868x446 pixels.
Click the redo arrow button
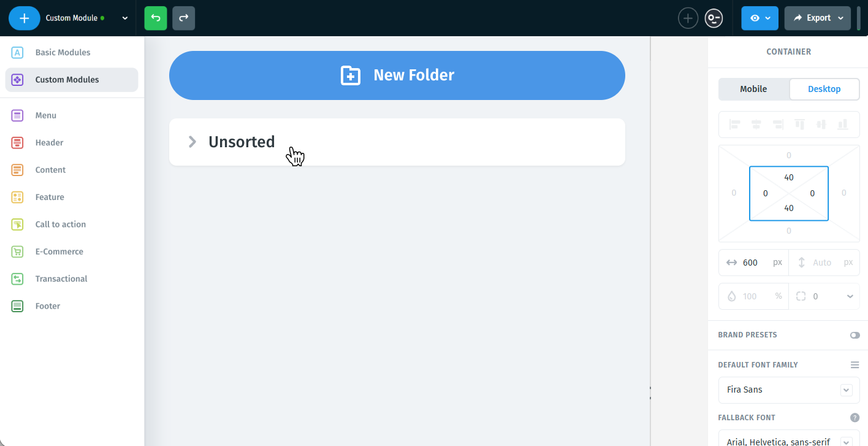coord(184,18)
